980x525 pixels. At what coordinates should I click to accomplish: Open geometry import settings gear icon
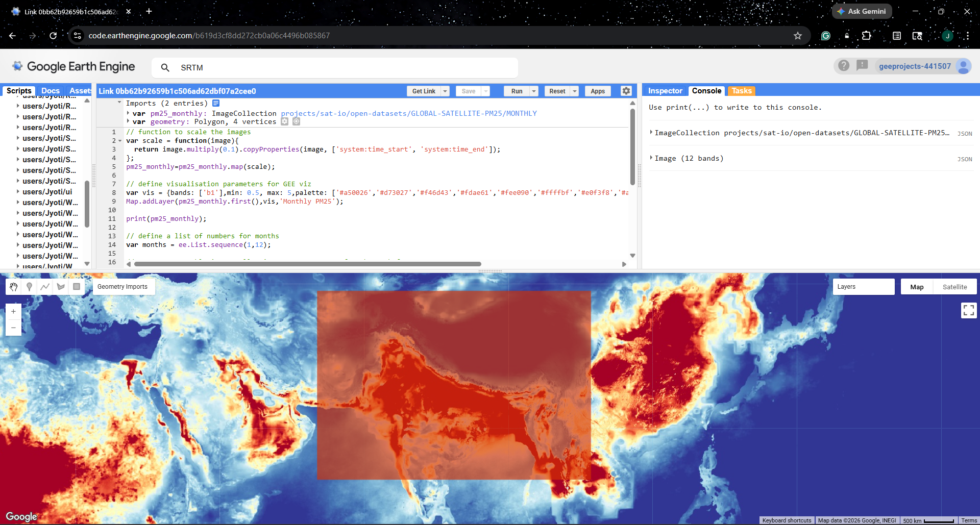click(x=285, y=121)
